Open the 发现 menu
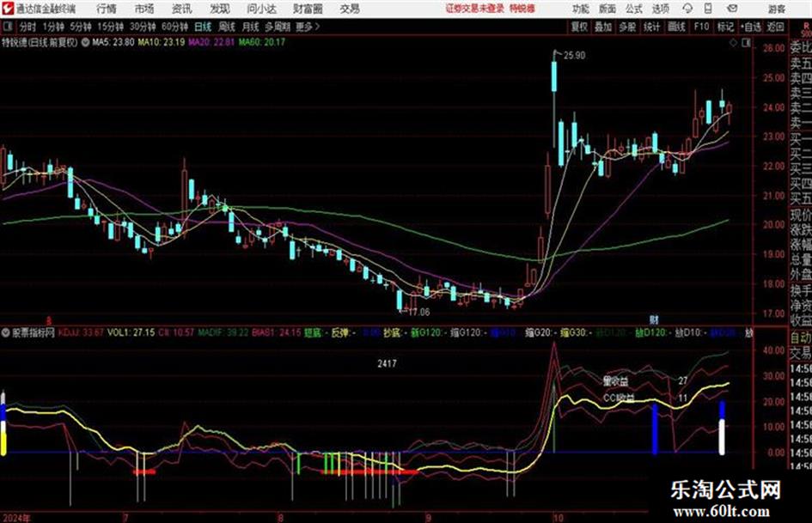Viewport: 812px width, 523px height. coord(219,9)
